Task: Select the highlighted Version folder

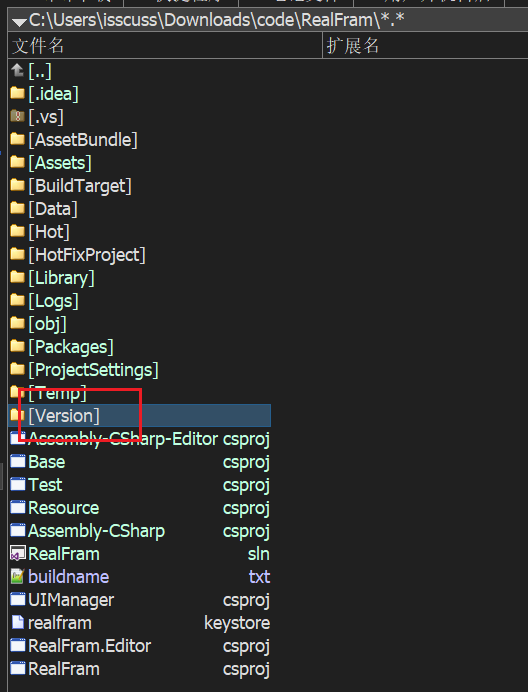Action: tap(139, 416)
